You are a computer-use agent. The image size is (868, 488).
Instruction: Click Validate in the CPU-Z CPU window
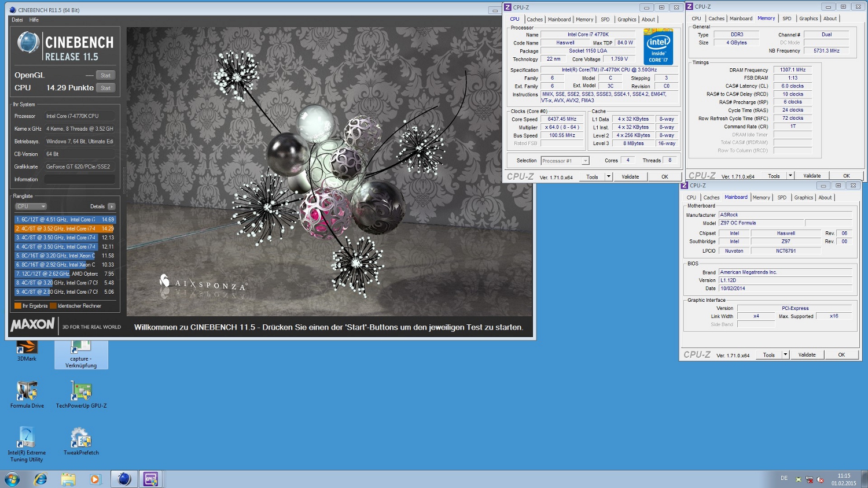tap(630, 177)
